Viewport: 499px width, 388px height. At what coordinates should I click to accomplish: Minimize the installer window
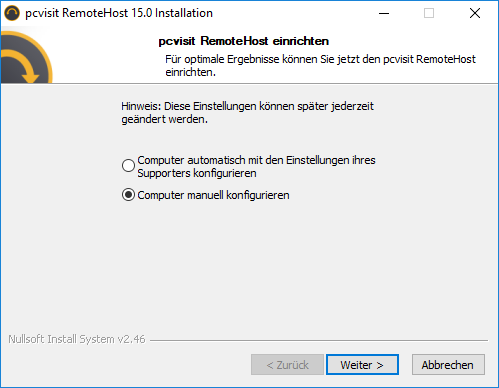[x=384, y=13]
